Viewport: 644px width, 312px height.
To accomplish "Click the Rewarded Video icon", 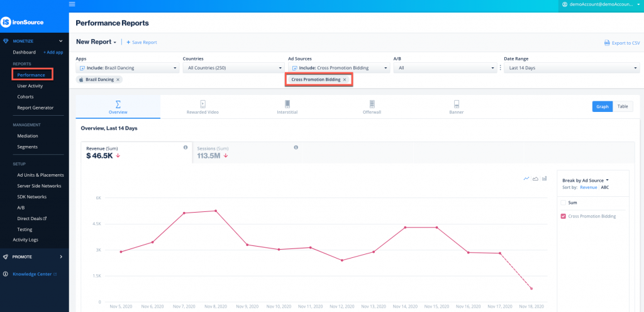I will pos(203,104).
